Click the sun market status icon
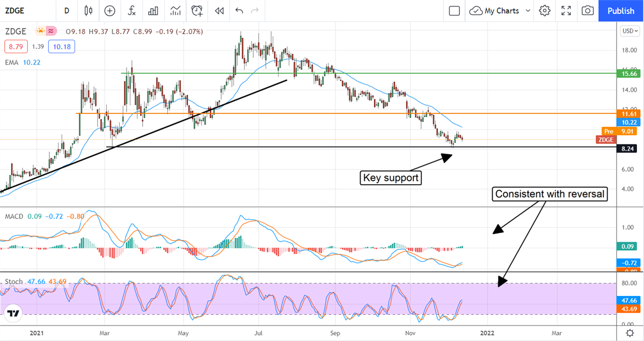The height and width of the screenshot is (341, 644). [x=40, y=32]
